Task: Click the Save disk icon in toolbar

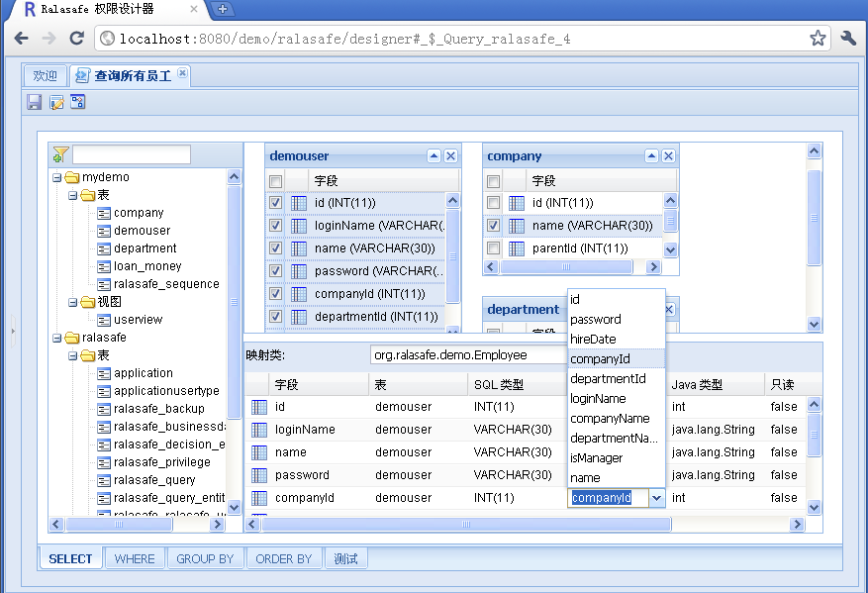Action: click(35, 102)
